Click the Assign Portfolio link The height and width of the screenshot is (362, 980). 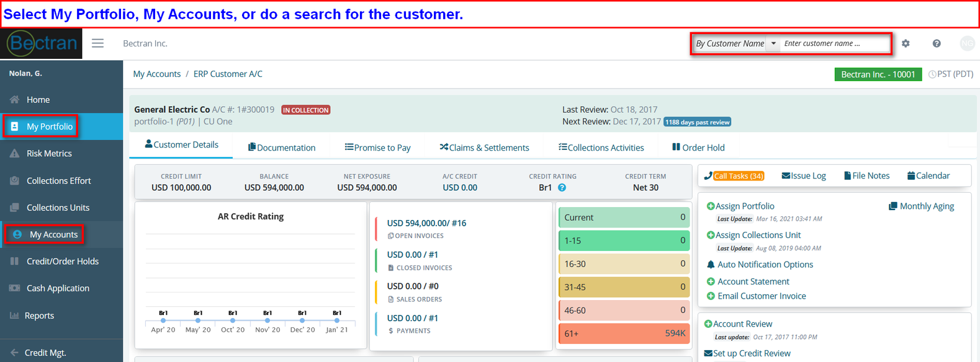pyautogui.click(x=745, y=206)
